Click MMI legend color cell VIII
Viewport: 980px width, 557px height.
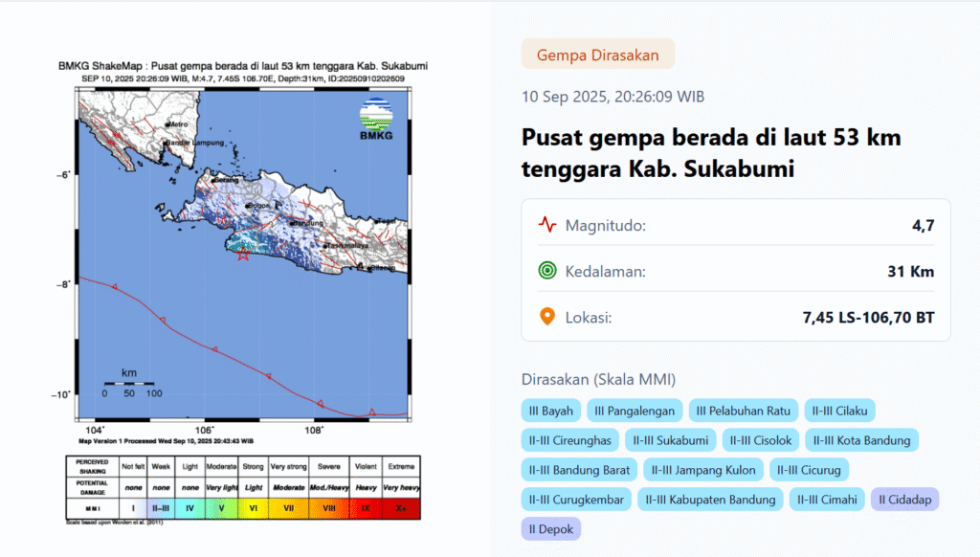[329, 508]
